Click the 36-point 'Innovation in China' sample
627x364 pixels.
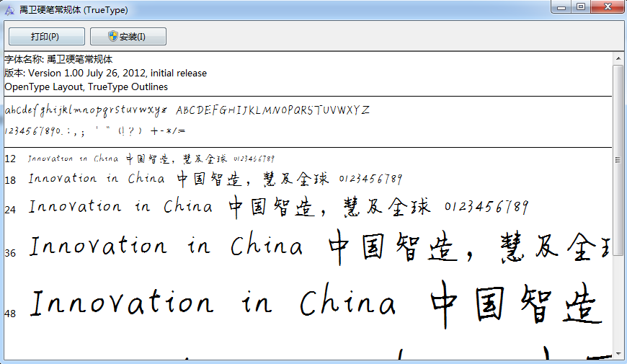point(166,245)
